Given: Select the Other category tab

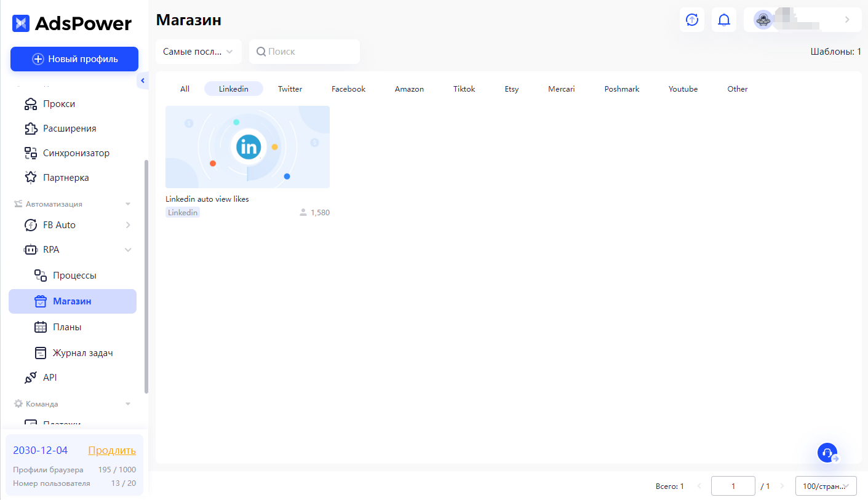Looking at the screenshot, I should coord(738,89).
